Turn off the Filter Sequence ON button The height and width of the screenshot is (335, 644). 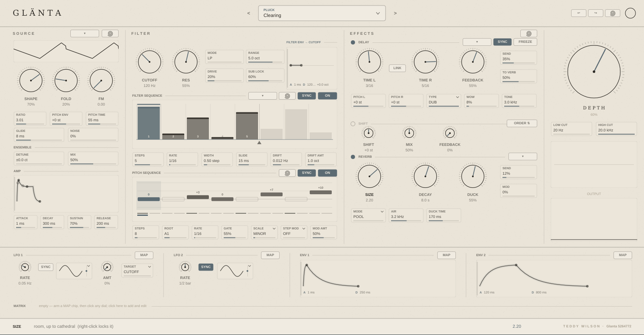328,96
